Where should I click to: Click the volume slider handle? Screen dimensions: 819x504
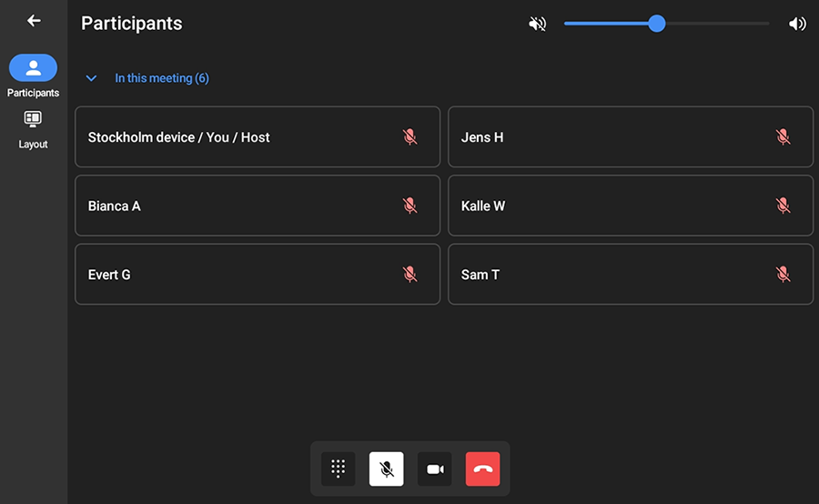[x=656, y=24]
